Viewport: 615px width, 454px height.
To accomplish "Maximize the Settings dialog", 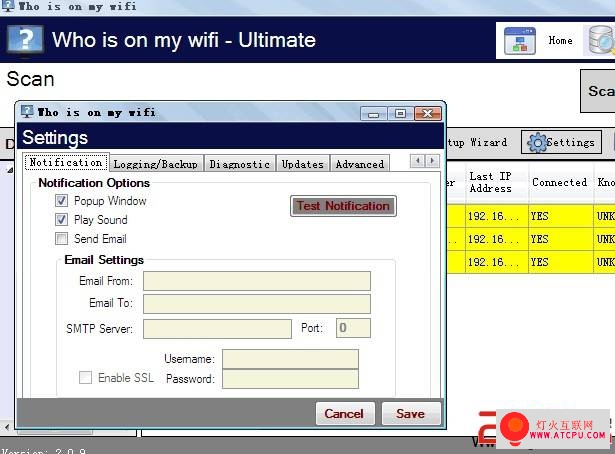I will click(x=400, y=114).
